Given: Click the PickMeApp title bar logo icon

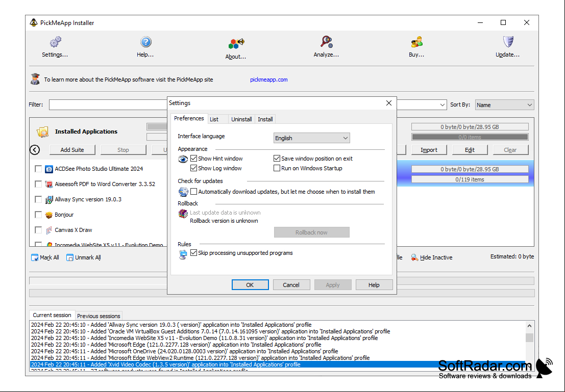Looking at the screenshot, I should [34, 22].
